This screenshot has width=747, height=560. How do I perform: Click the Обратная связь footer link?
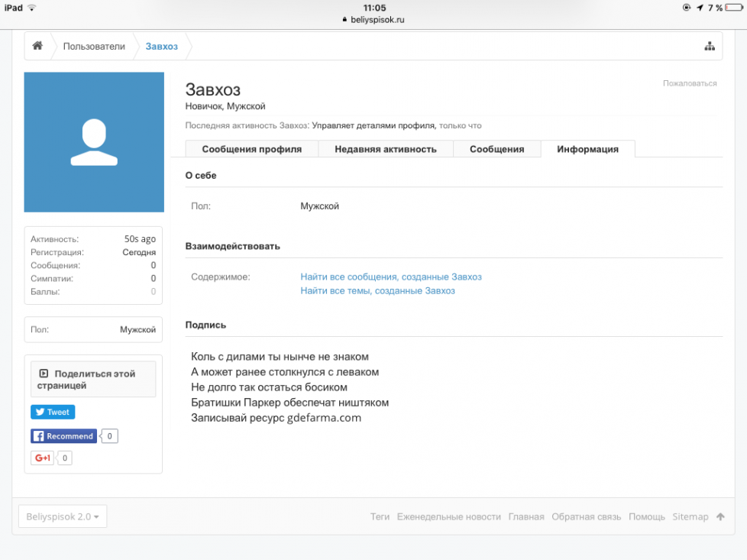(x=586, y=517)
